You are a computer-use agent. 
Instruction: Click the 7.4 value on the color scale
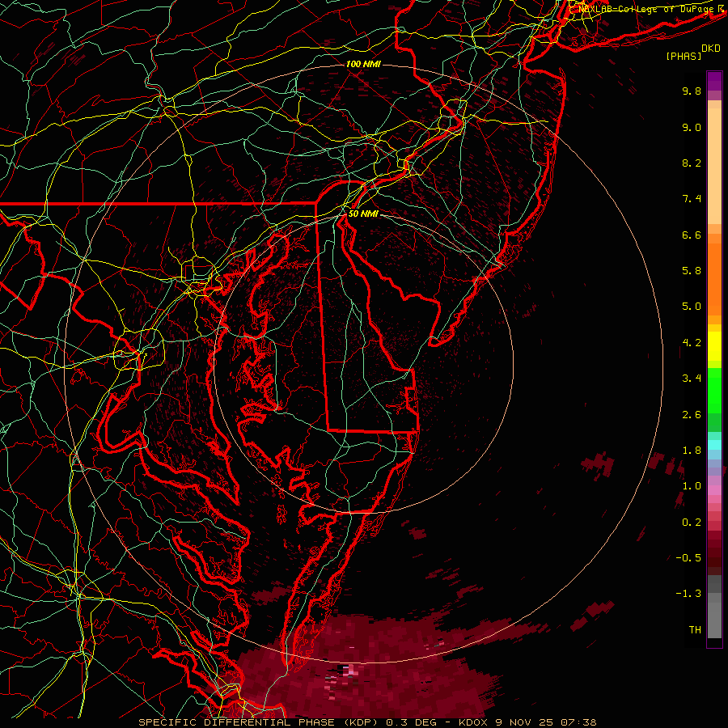point(692,199)
